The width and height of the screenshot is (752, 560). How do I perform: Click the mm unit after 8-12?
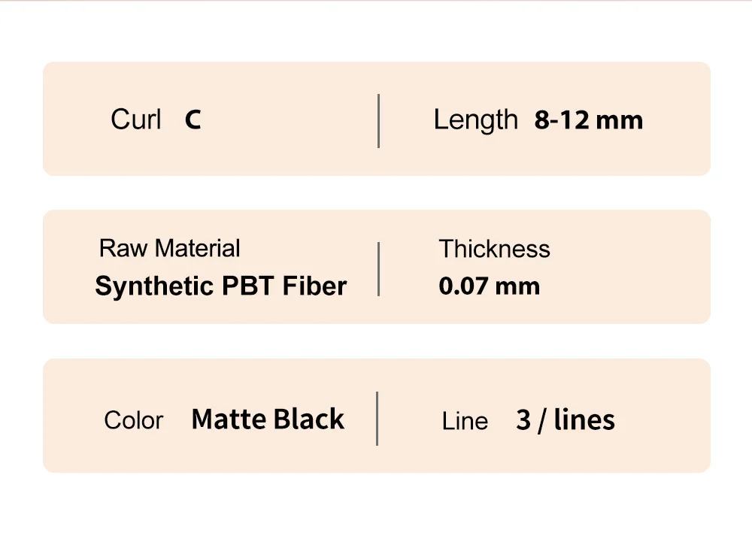(x=619, y=121)
